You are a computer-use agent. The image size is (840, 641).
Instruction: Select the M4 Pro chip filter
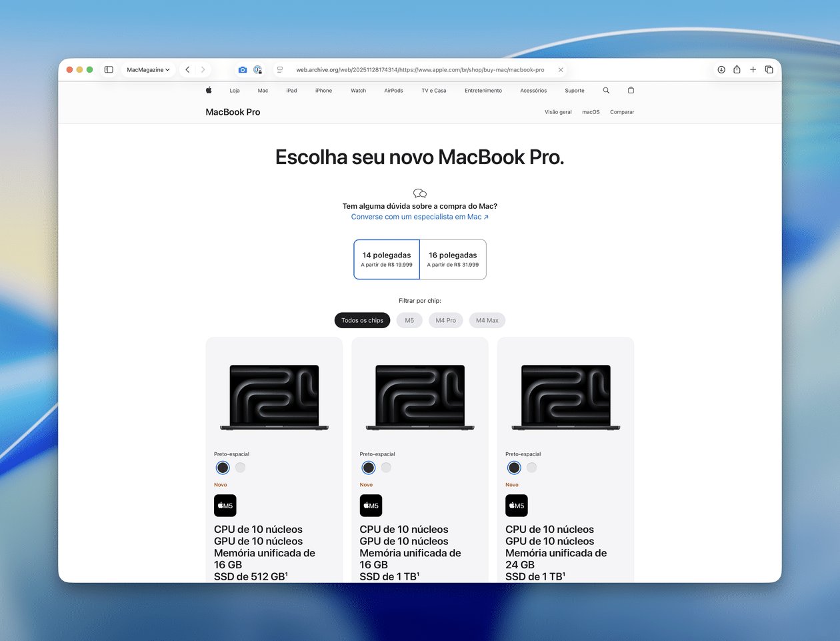pyautogui.click(x=445, y=320)
